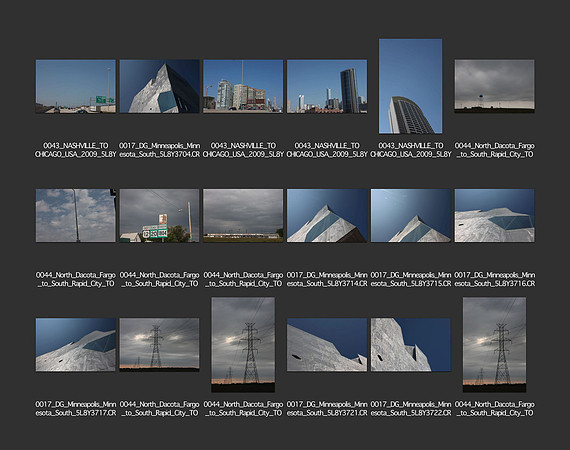Open thumbnail labeled 5L8Y3721.CR

[327, 345]
